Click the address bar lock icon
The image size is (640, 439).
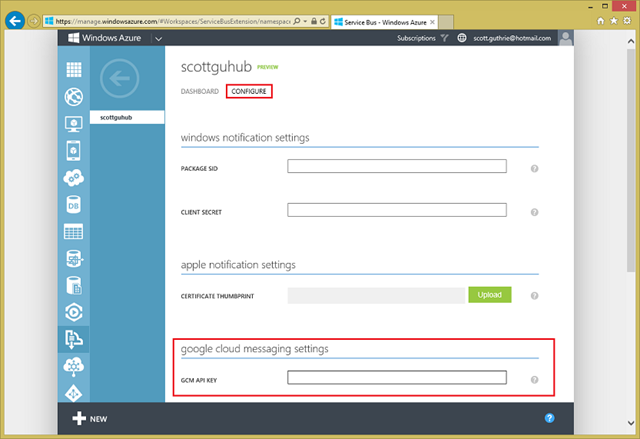click(314, 21)
